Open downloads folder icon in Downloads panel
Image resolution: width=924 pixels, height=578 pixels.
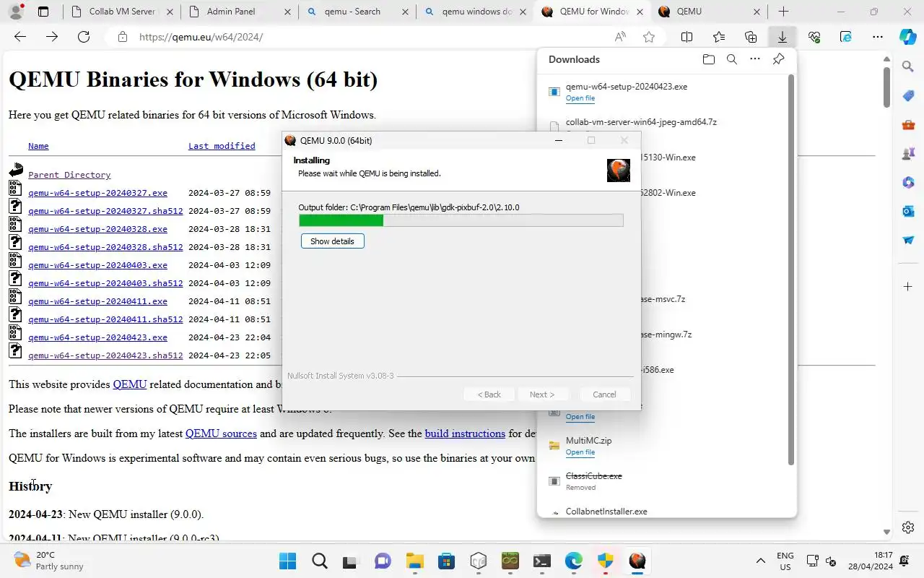(x=708, y=59)
